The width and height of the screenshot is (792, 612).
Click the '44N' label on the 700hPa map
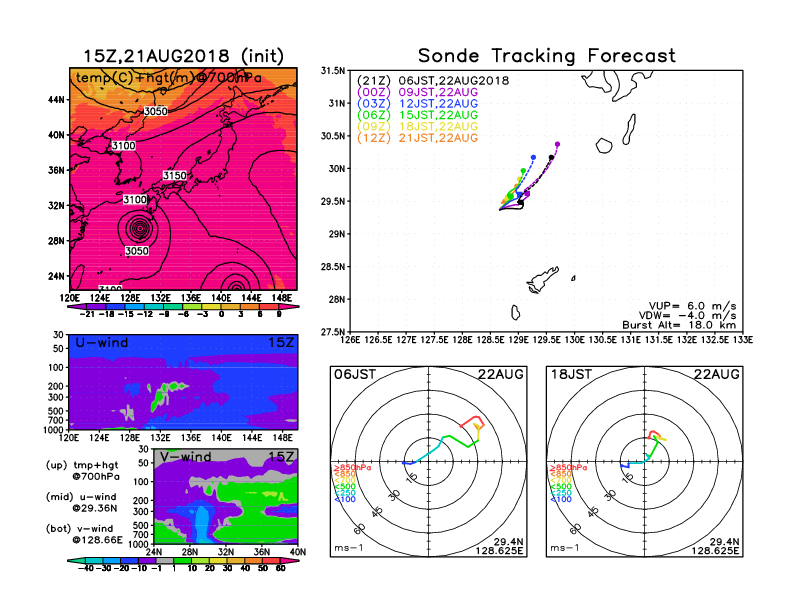click(x=57, y=100)
